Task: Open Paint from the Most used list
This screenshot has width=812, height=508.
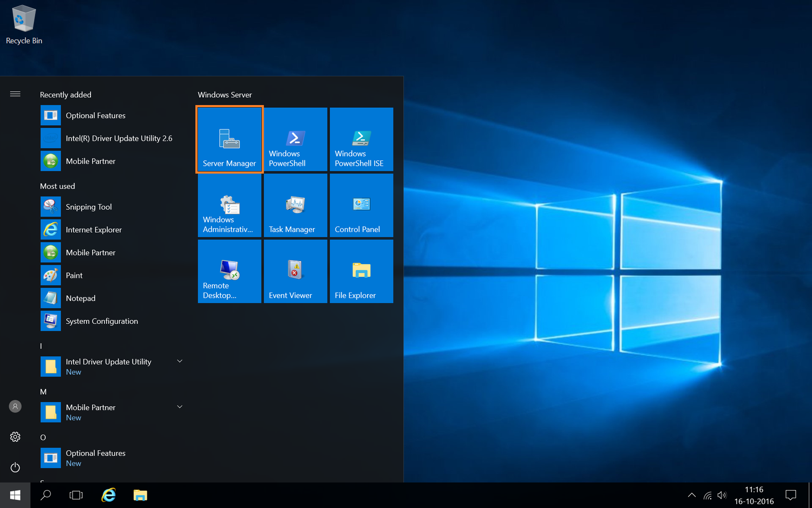Action: pos(74,275)
